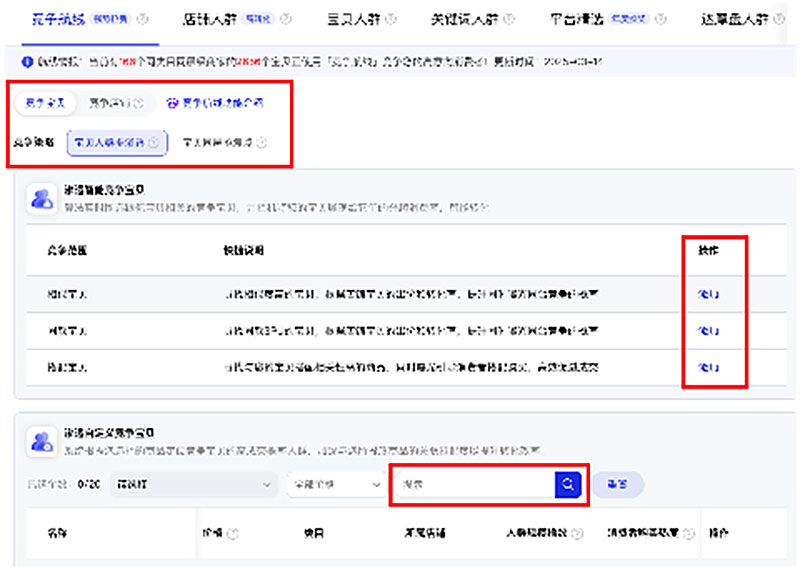Image resolution: width=800 pixels, height=570 pixels.
Task: Click help icon beside the 价格 column header
Action: click(233, 534)
